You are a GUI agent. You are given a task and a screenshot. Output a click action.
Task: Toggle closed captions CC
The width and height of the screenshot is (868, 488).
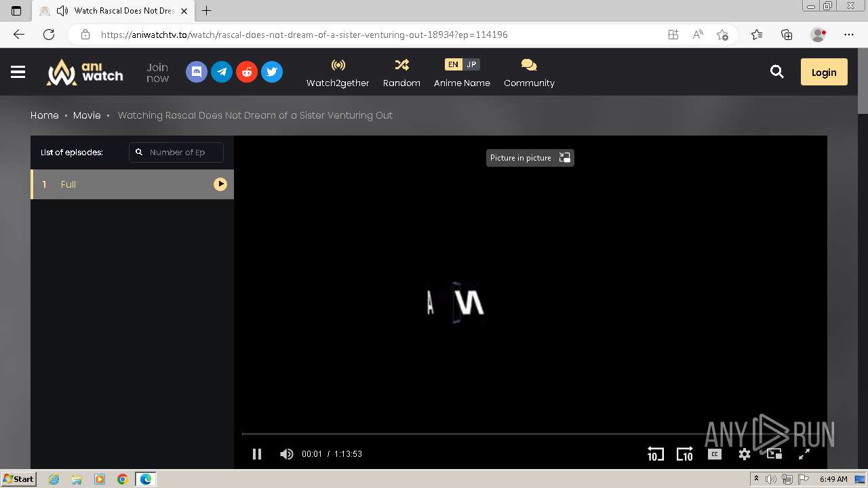pyautogui.click(x=715, y=454)
